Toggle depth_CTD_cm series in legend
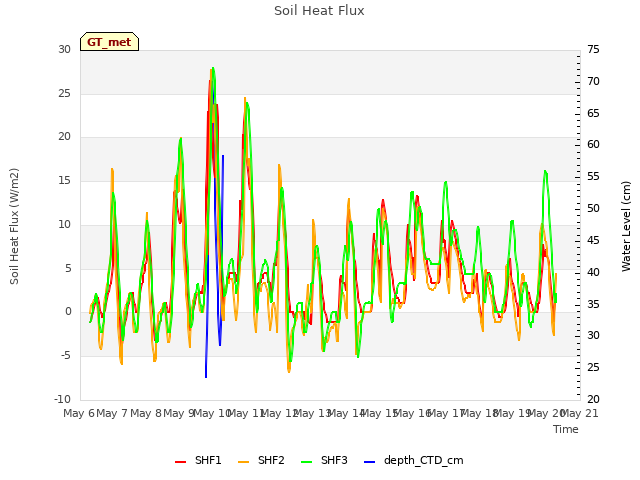 pos(414,460)
